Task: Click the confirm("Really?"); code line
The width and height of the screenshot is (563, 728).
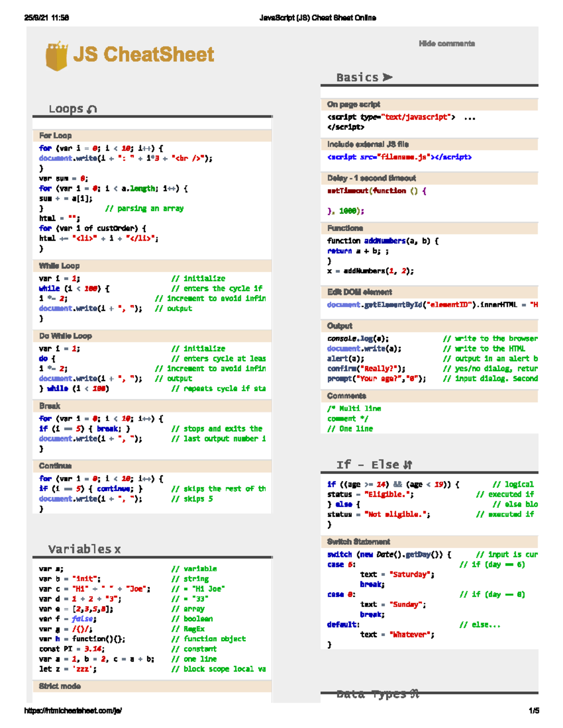Action: 366,368
